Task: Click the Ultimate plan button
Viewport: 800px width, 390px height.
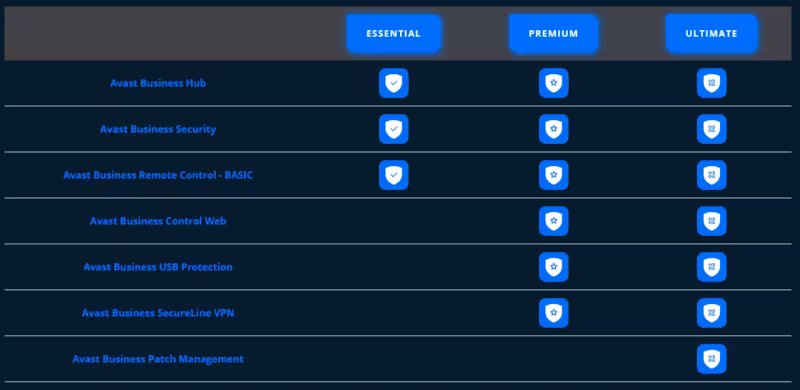Action: tap(712, 34)
